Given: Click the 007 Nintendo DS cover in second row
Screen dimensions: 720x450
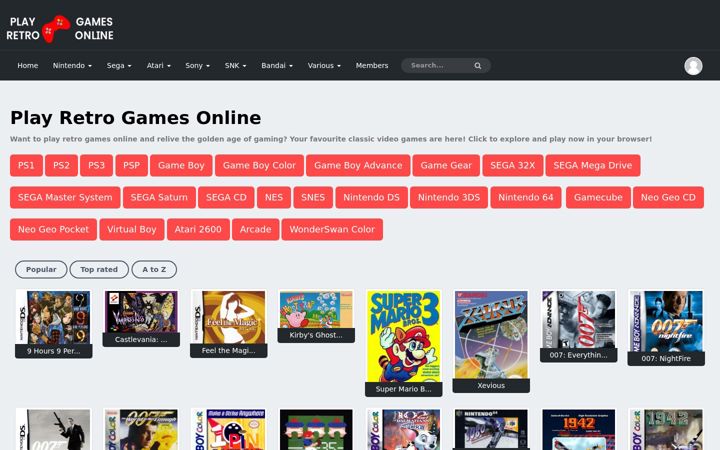Looking at the screenshot, I should coord(53,429).
